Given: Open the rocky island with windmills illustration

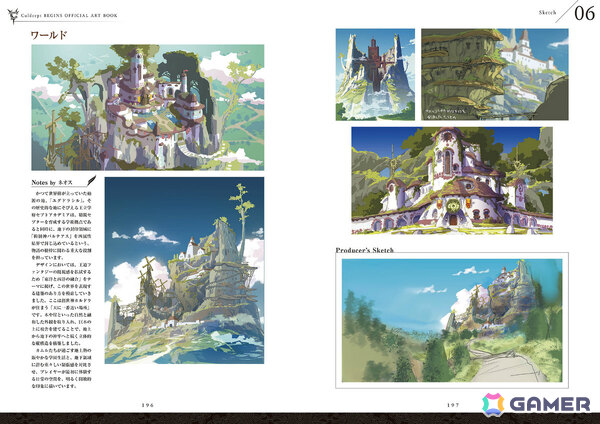Looking at the screenshot, I should [184, 270].
